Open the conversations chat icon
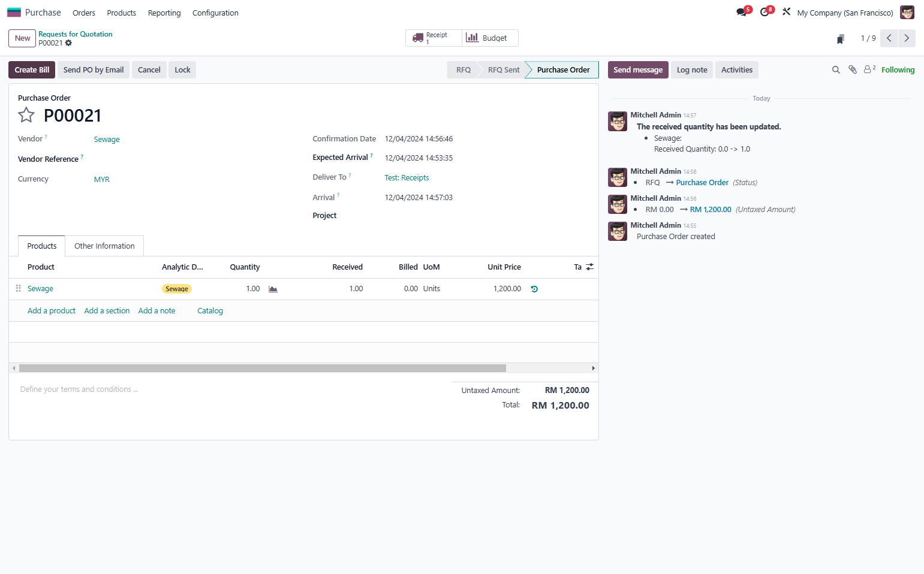This screenshot has height=574, width=924. (x=742, y=12)
